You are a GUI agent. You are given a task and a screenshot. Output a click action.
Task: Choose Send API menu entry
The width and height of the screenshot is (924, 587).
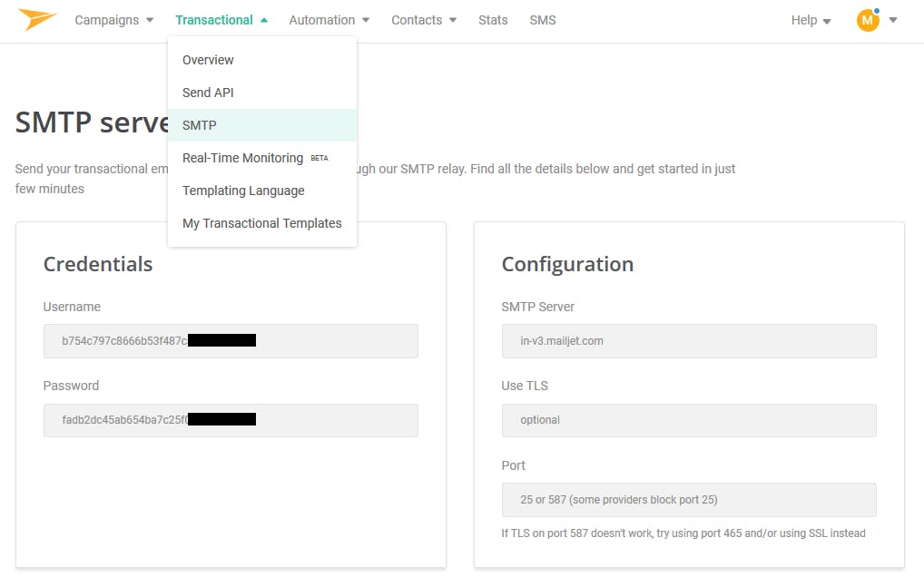(x=208, y=93)
